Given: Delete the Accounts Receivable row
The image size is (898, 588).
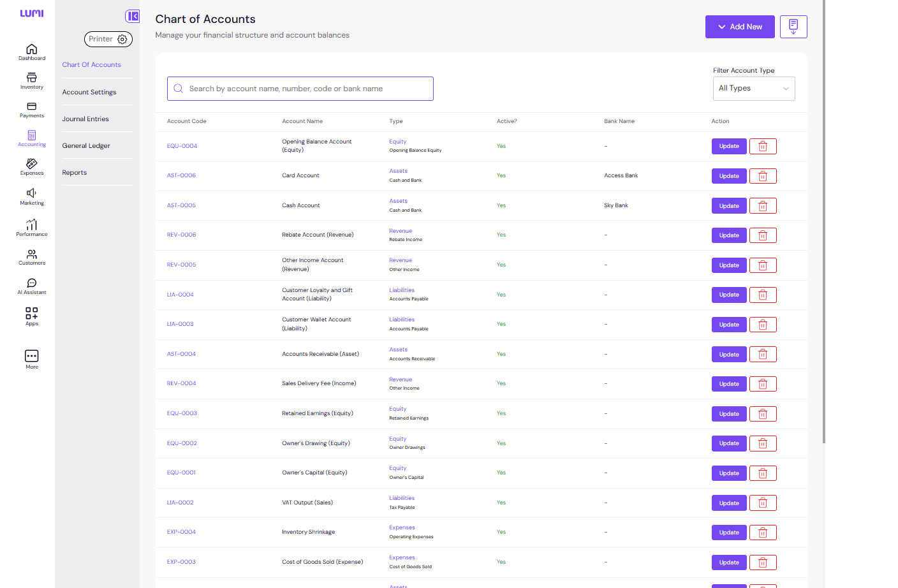Looking at the screenshot, I should [763, 354].
